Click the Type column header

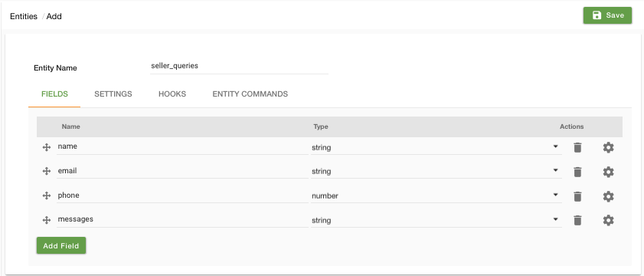coord(321,127)
